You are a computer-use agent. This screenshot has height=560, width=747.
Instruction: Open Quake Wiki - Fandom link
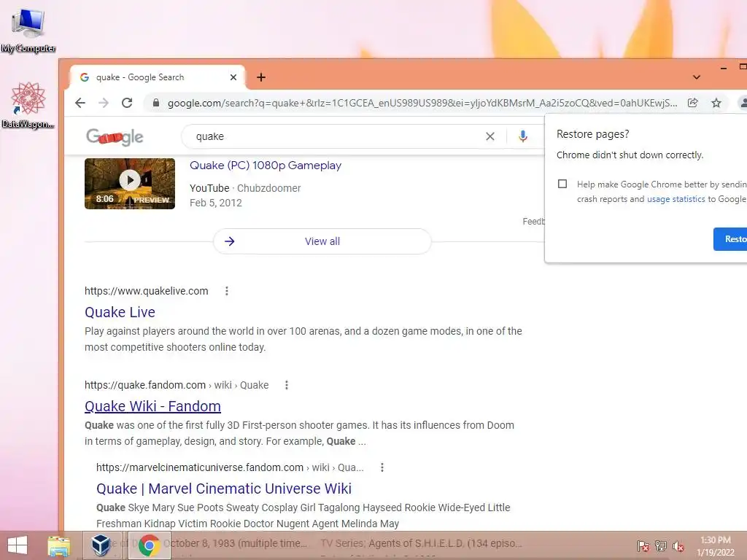(152, 406)
